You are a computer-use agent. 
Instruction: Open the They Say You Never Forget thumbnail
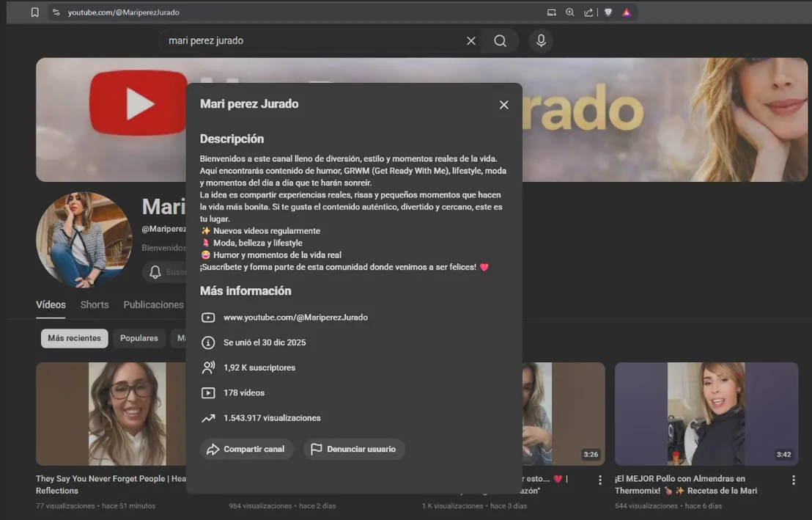point(111,414)
